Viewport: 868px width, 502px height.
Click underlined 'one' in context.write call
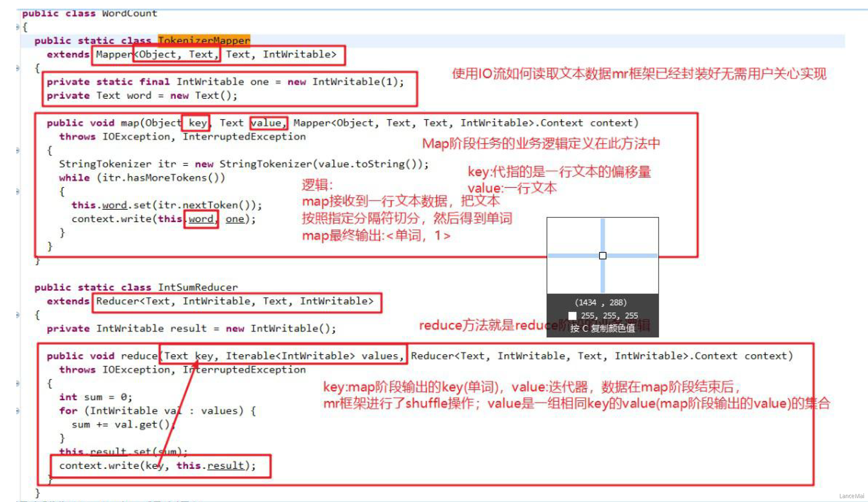(235, 219)
